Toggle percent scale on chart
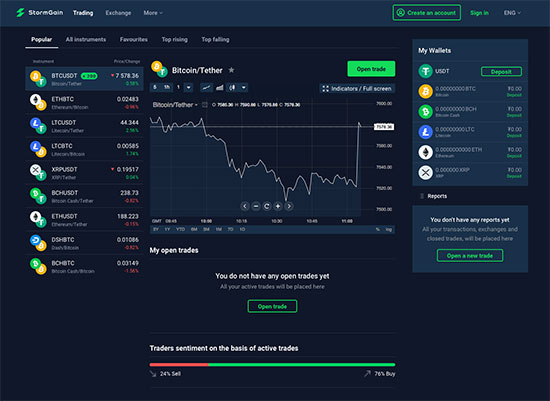Image resolution: width=550 pixels, height=401 pixels. 378,229
